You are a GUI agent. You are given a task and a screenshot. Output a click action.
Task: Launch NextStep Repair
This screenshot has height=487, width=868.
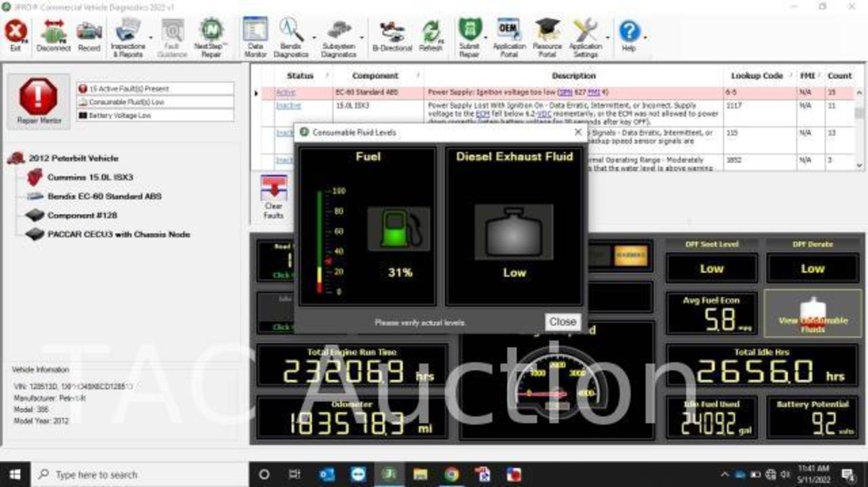pos(211,38)
